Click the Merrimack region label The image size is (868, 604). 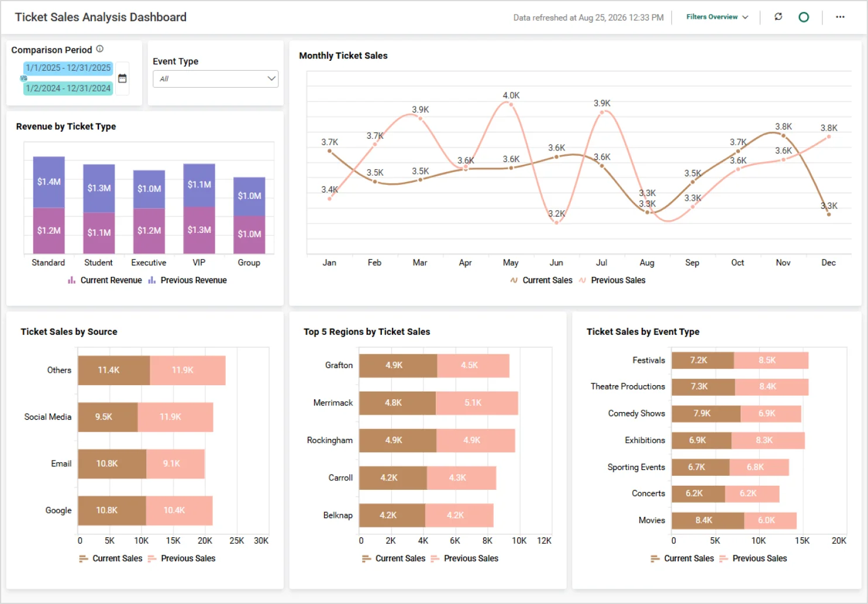(x=333, y=403)
